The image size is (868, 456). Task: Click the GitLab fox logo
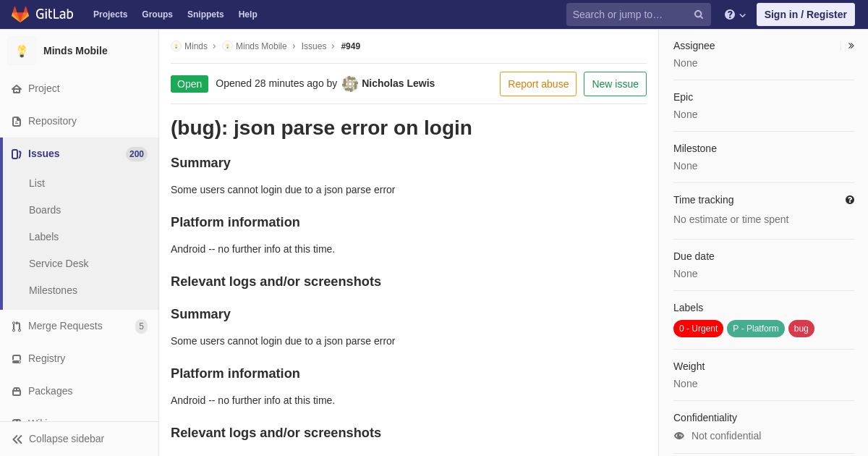click(x=20, y=14)
